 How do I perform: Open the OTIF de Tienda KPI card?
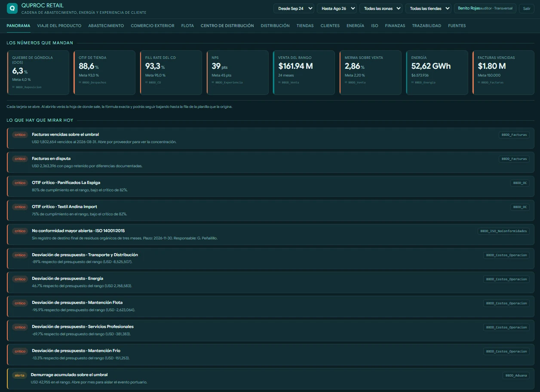pos(104,73)
